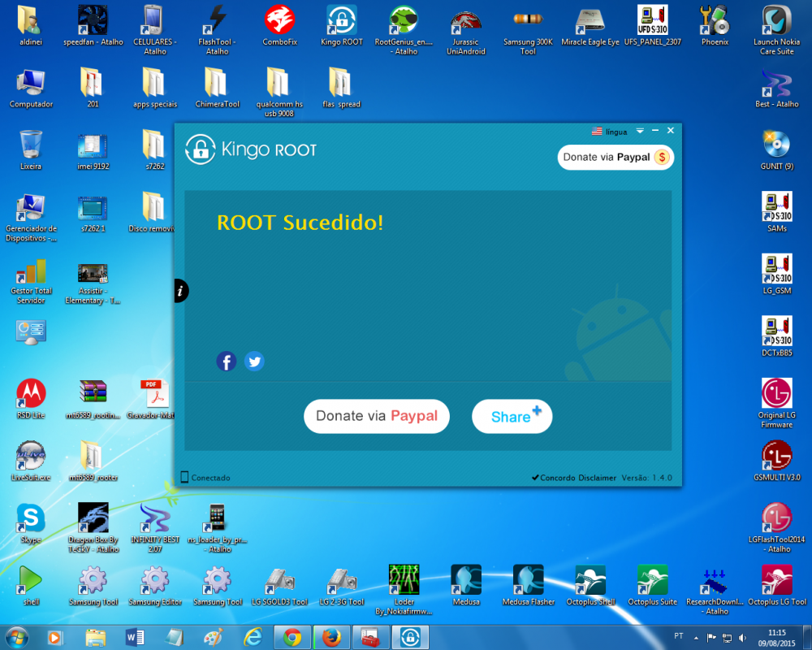Select the Launch Nokia Care Suite icon
The image size is (812, 650).
777,30
